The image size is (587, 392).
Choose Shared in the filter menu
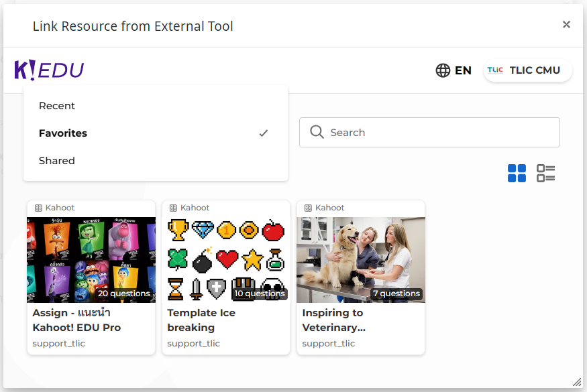click(x=57, y=161)
